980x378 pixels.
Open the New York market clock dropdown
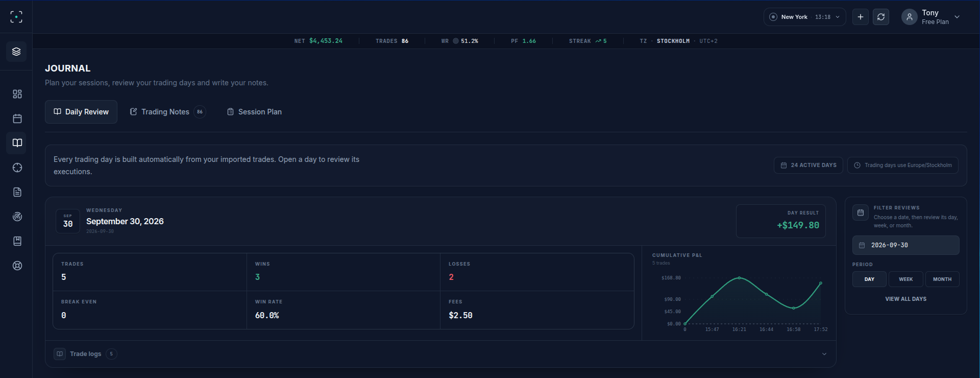(x=804, y=17)
